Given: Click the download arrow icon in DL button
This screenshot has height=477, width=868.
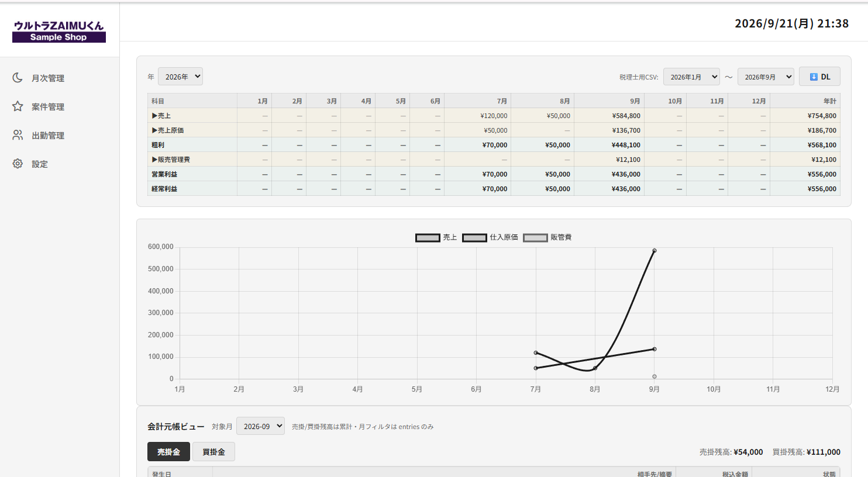Looking at the screenshot, I should point(814,77).
